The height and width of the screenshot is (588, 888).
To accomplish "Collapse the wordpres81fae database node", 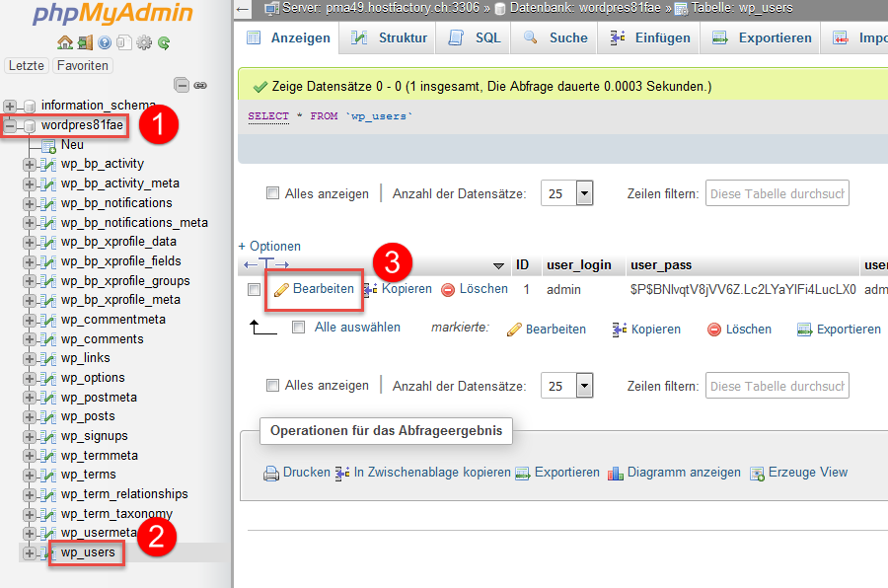I will tap(10, 125).
